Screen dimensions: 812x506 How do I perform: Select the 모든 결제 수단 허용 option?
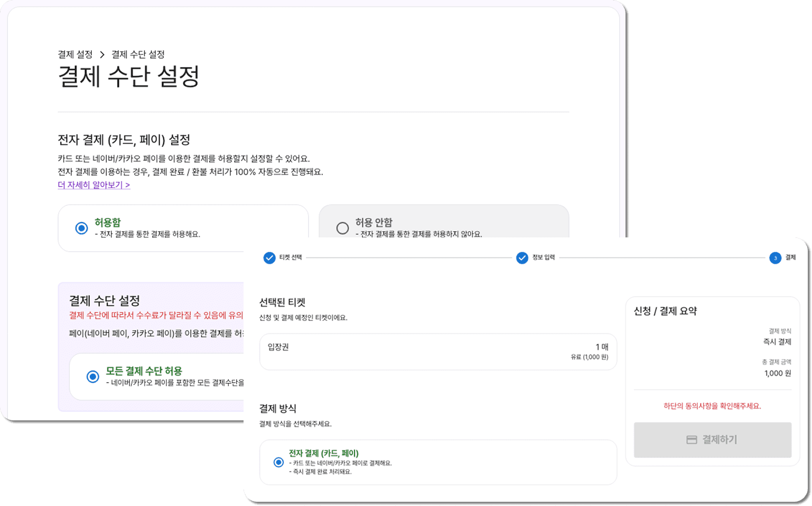coord(94,376)
